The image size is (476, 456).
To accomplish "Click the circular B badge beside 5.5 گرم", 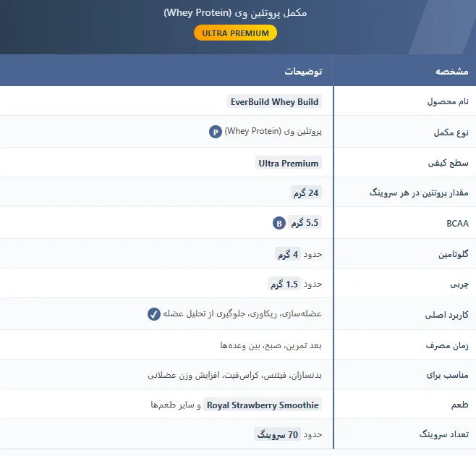I will [279, 223].
